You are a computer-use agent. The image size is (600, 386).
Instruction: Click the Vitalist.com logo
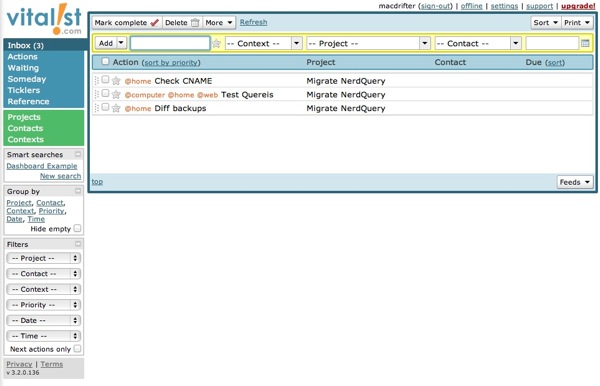click(44, 19)
